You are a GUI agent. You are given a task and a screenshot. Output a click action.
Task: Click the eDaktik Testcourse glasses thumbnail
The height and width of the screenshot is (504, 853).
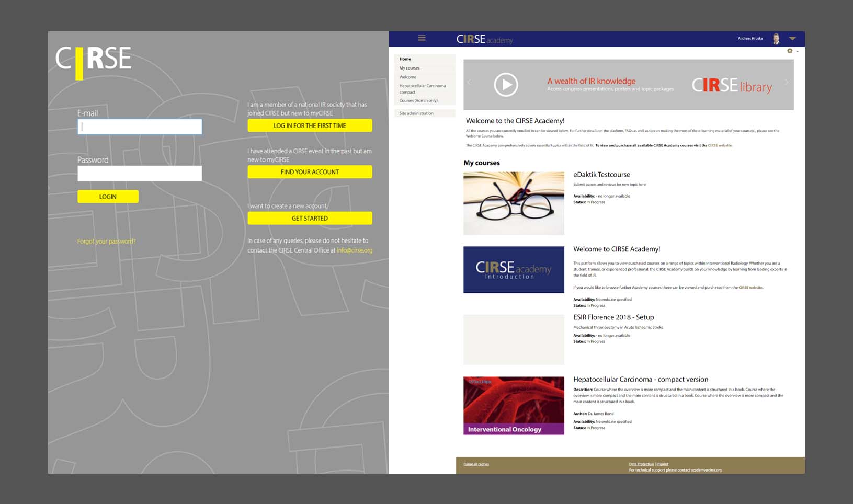point(514,203)
